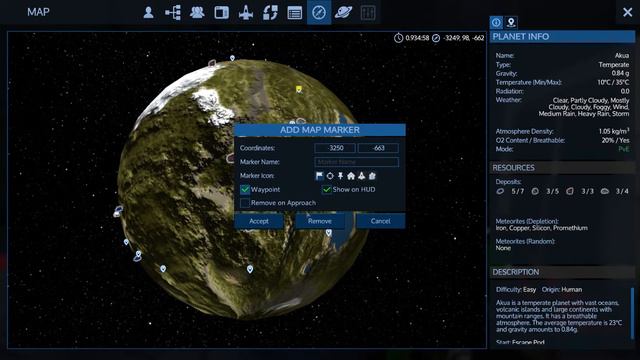
Task: Choose the building marker icon
Action: [372, 176]
